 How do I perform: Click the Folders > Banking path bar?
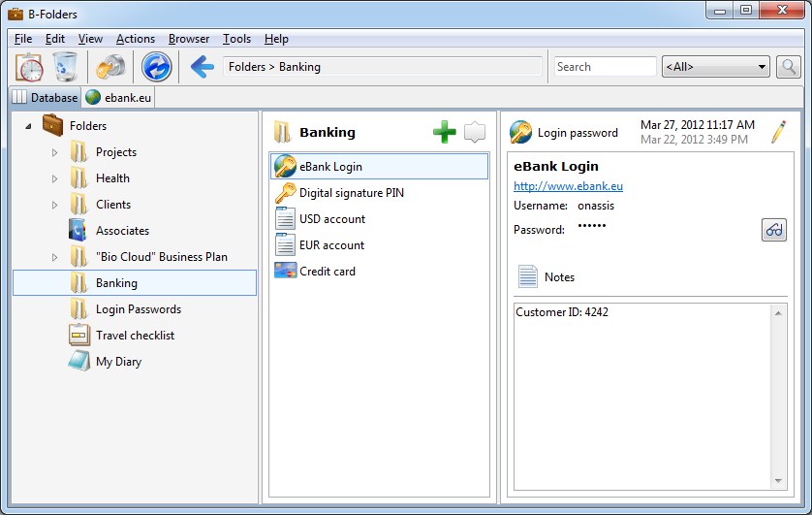(x=382, y=67)
